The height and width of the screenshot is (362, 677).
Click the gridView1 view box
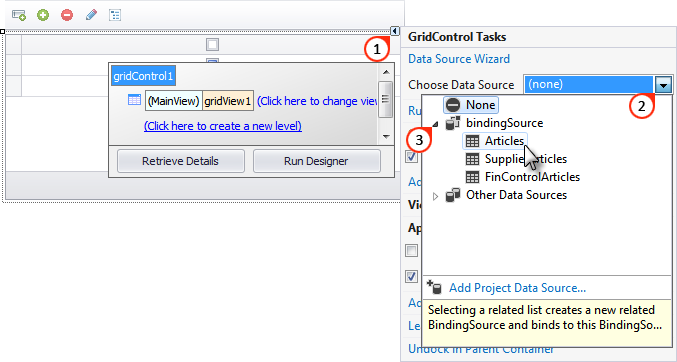228,101
